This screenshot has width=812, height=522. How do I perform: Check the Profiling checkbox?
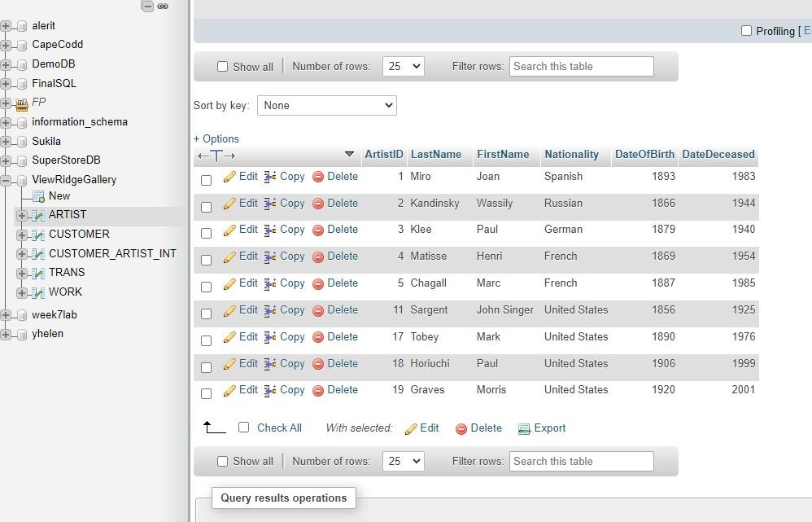click(746, 30)
